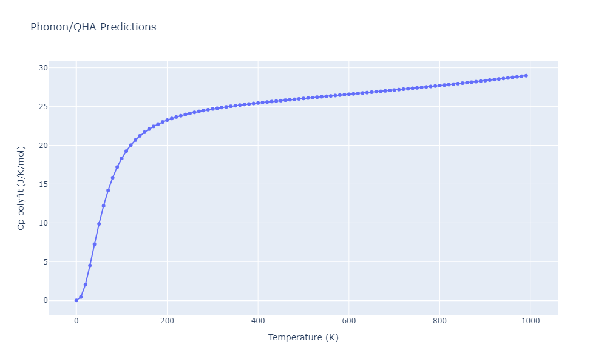Viewport: 607px width, 364px height.
Task: Click the y-axis tick label '20'
Action: [39, 146]
